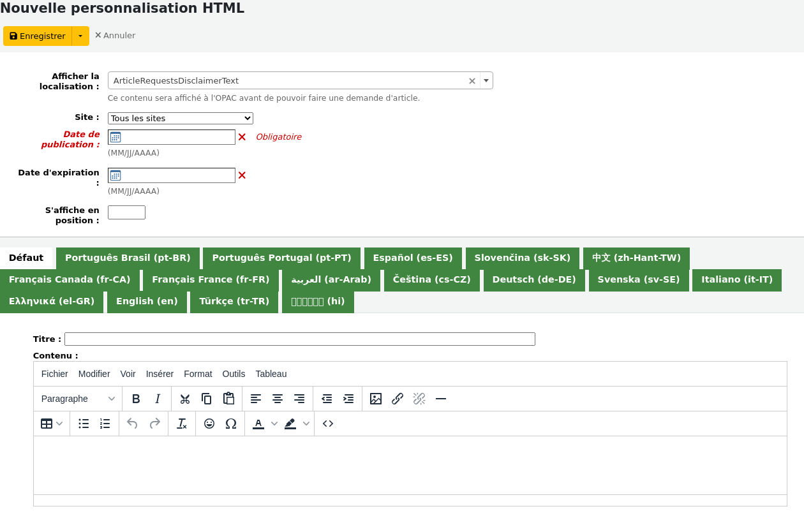Click the insert link icon
The height and width of the screenshot is (532, 804).
[398, 399]
